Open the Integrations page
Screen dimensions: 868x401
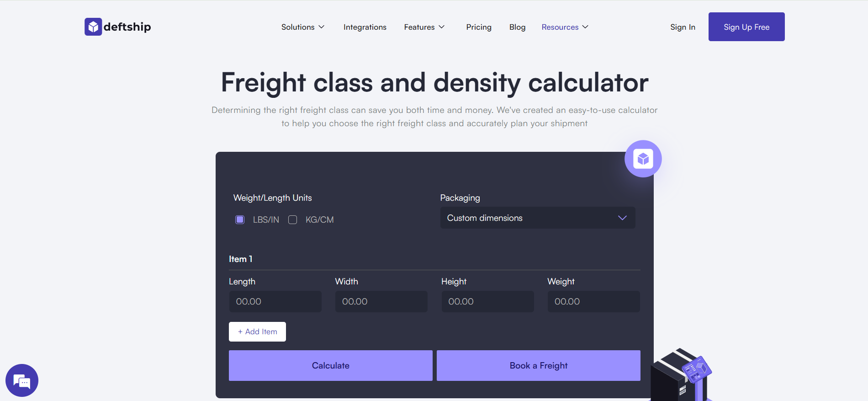(365, 27)
